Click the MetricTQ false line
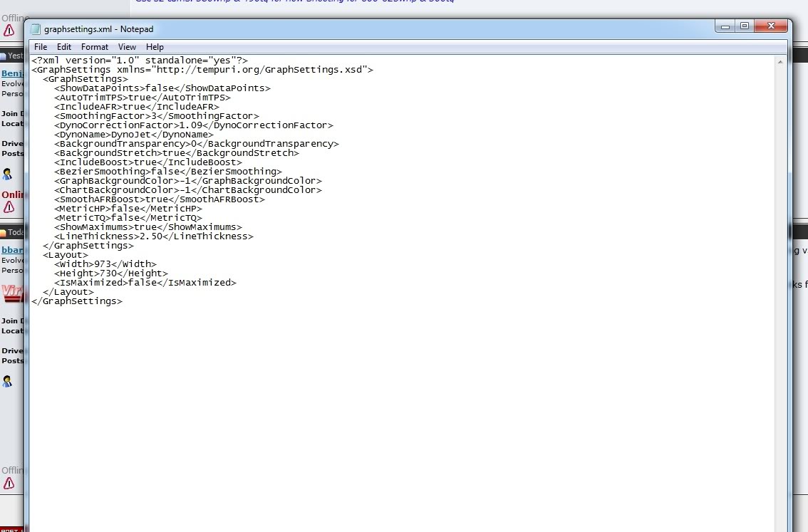 click(128, 218)
